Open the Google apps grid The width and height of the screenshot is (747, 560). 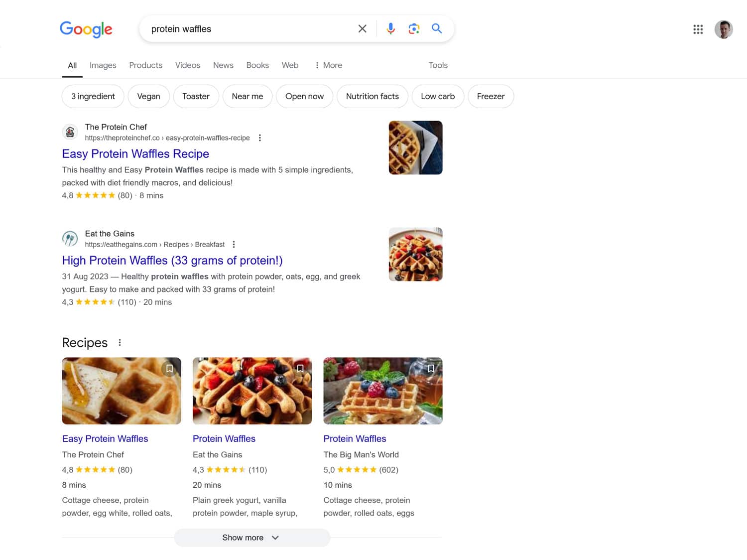click(698, 29)
